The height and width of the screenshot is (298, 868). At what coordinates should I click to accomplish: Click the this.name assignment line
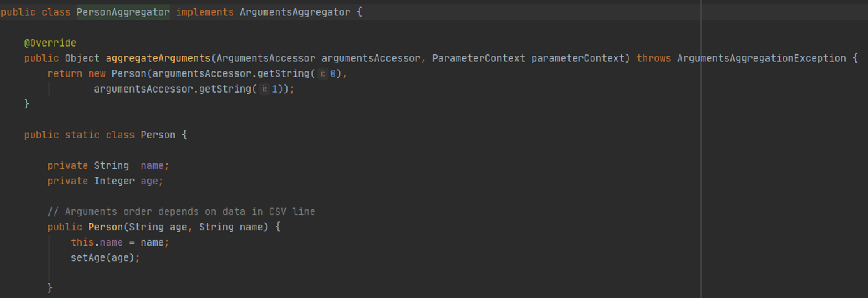click(x=120, y=242)
